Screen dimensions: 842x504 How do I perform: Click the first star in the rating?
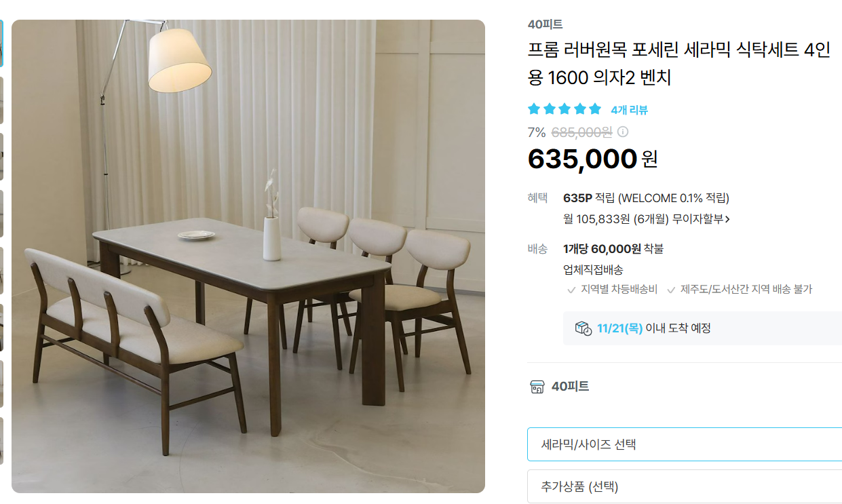click(534, 109)
